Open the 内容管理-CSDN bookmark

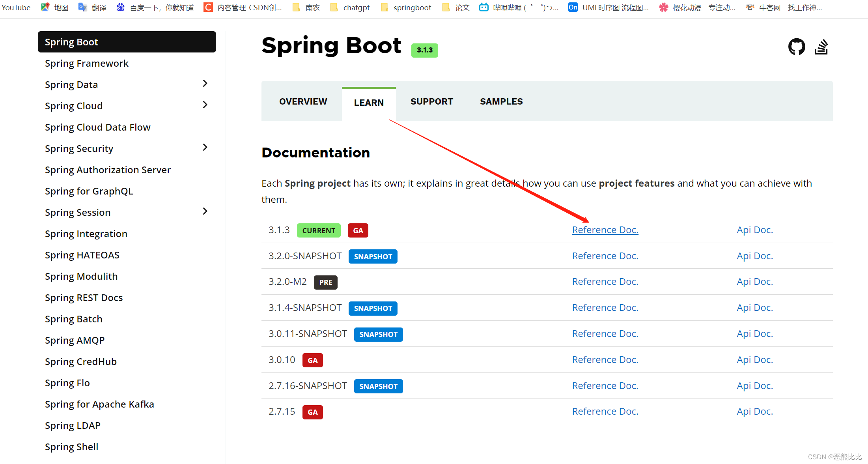tap(243, 7)
